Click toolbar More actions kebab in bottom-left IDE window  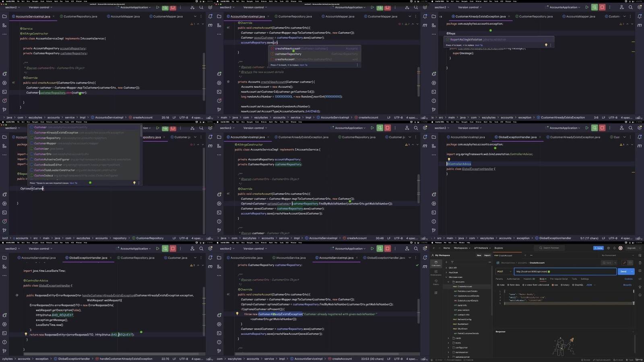click(181, 248)
